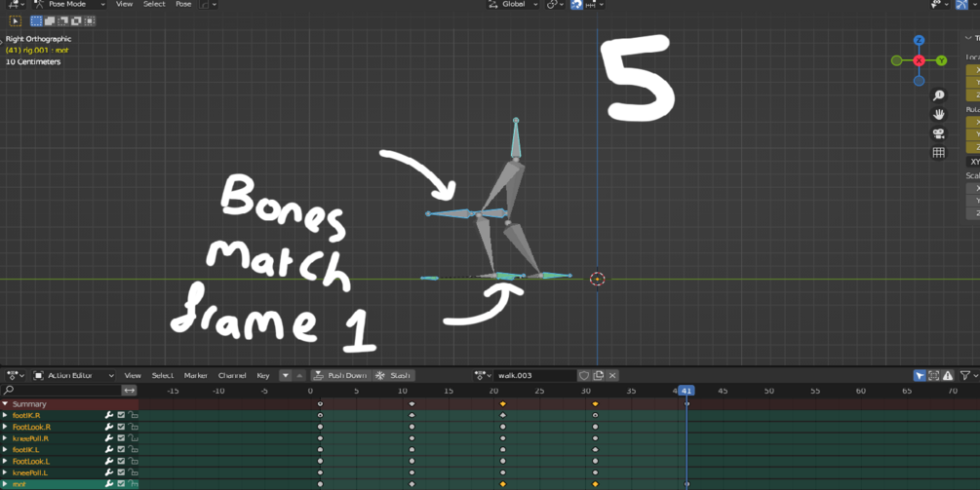Click the action name field walk.003

click(x=534, y=375)
